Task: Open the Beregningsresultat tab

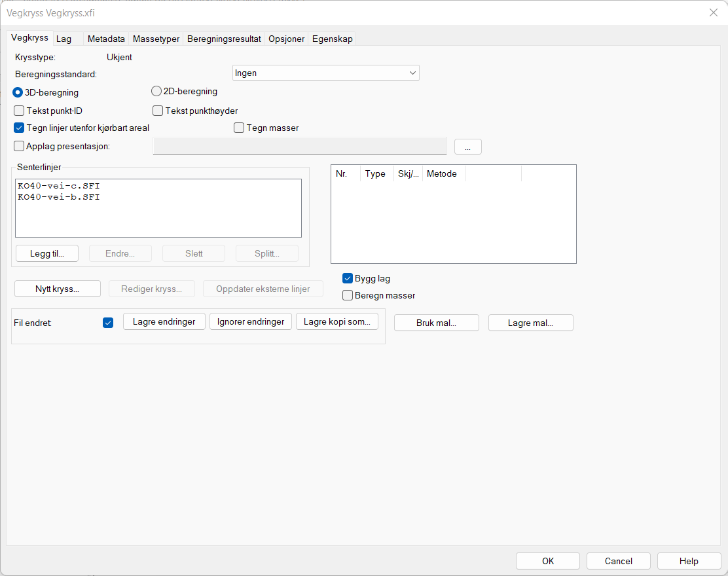Action: [x=224, y=39]
